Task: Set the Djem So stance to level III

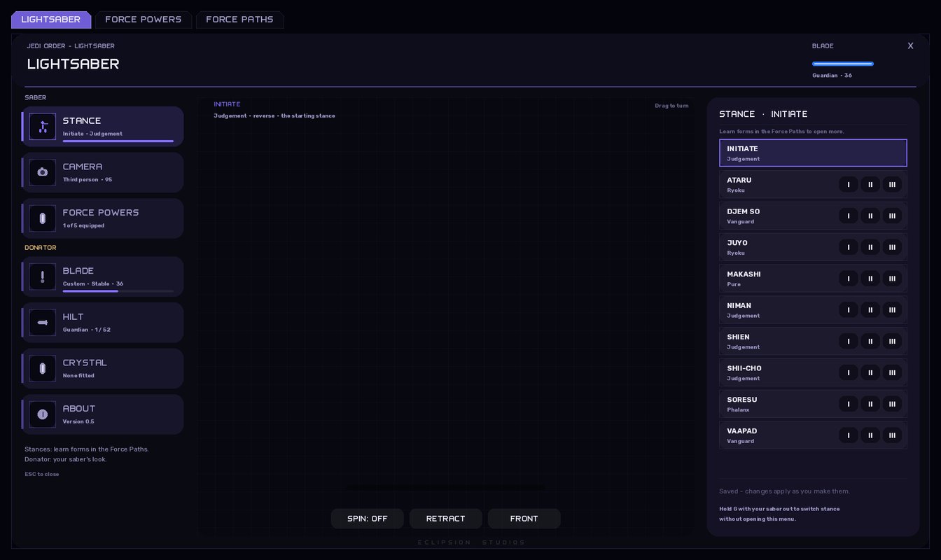Action: (x=892, y=216)
